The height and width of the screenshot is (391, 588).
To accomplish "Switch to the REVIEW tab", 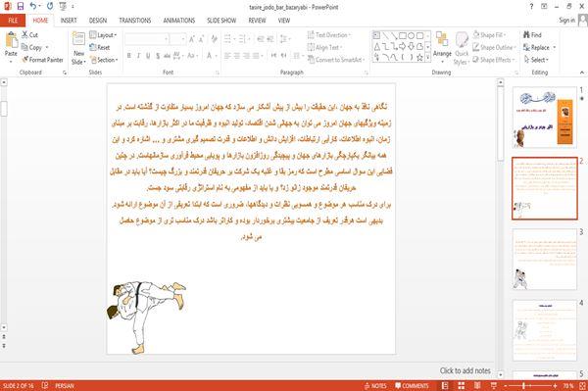I will [x=257, y=21].
